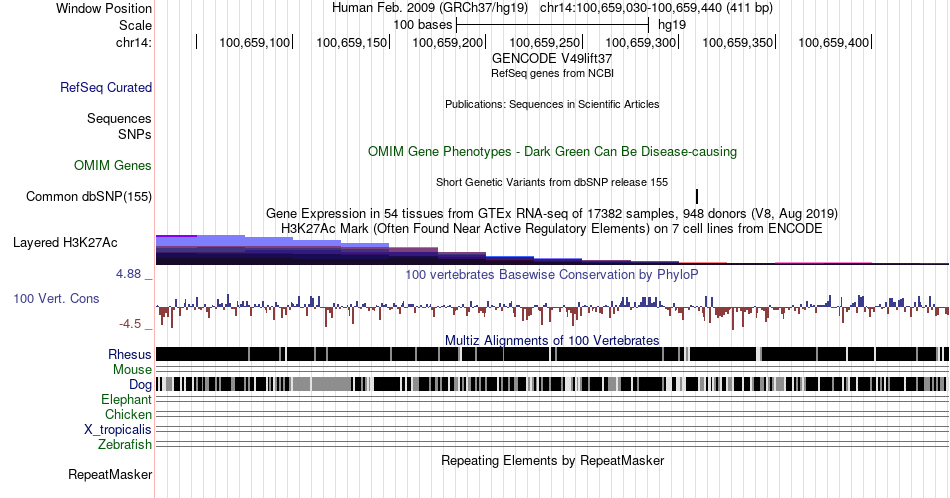950x498 pixels.
Task: Click the Dog alignment row label
Action: coord(140,384)
